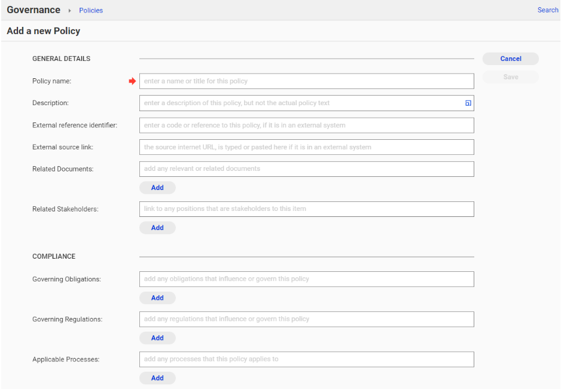This screenshot has height=392, width=561.
Task: Select the External reference identifier field
Action: (306, 125)
